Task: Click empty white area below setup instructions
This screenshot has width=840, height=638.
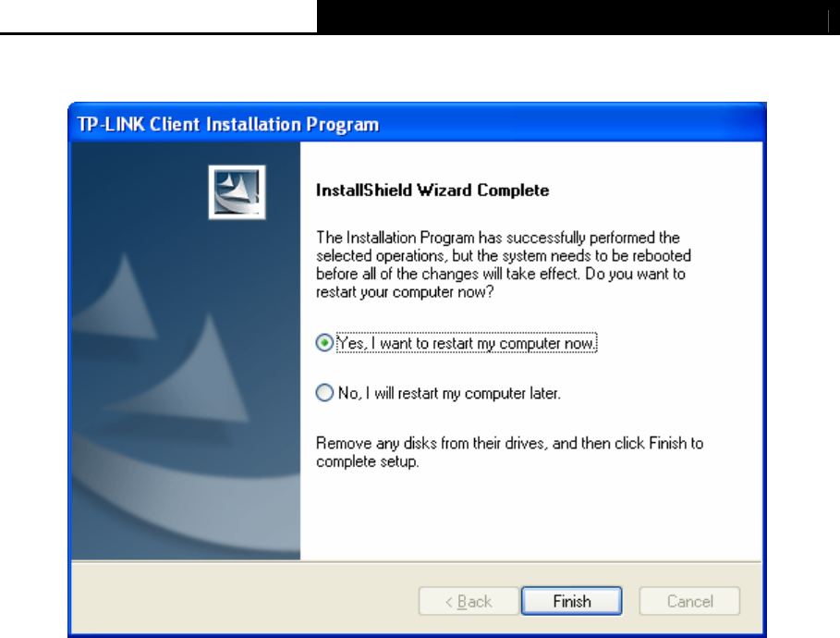Action: [x=530, y=515]
